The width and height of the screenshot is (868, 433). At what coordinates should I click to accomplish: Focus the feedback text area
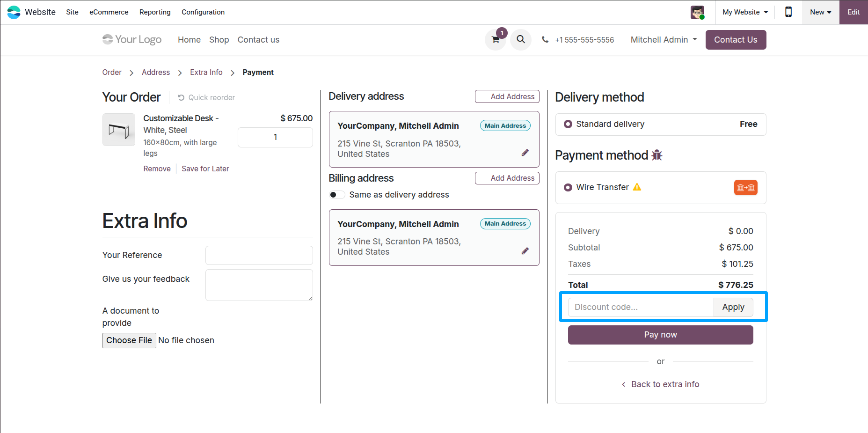point(259,285)
